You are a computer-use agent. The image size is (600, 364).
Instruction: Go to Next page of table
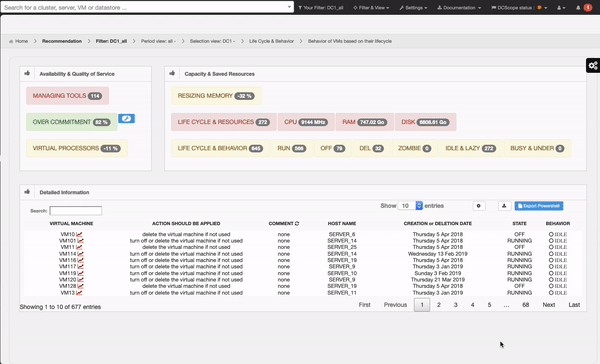(x=549, y=305)
